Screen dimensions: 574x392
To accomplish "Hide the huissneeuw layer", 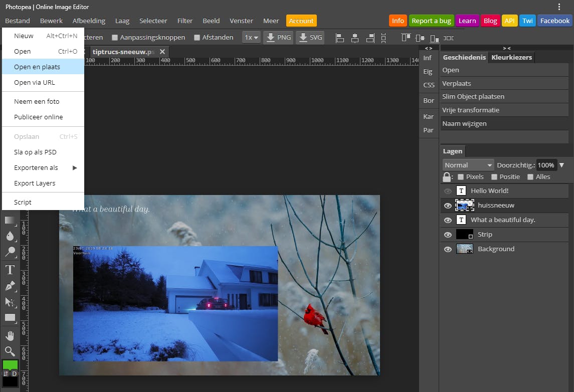I will click(x=448, y=206).
